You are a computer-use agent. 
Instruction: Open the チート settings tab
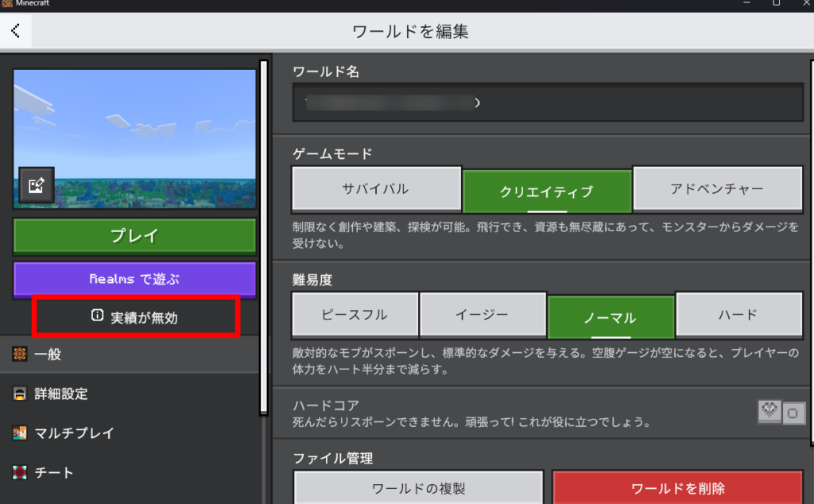54,473
